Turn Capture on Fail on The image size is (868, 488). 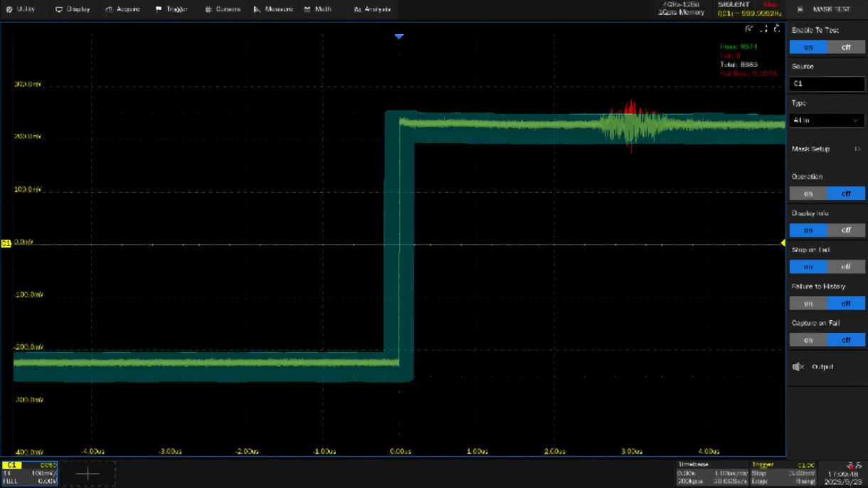[808, 340]
